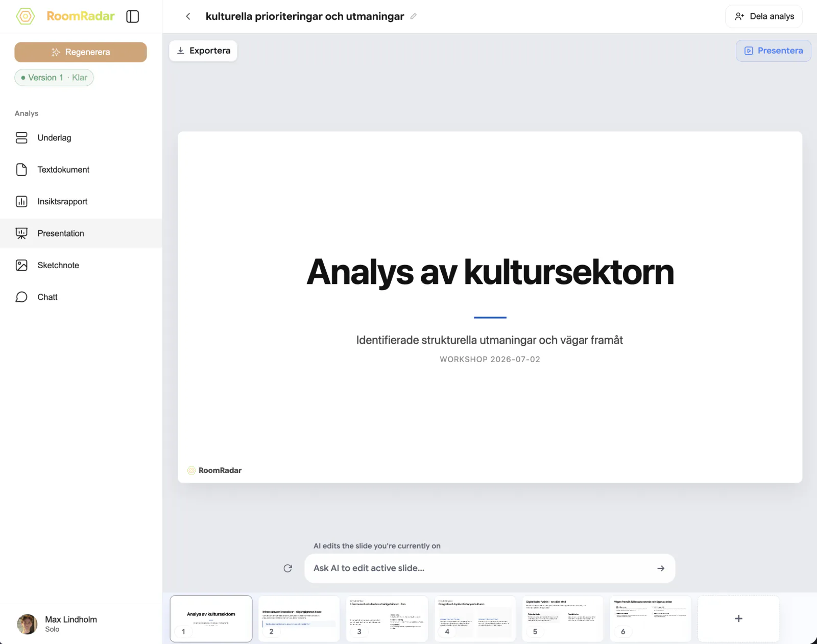Select slide 1 thumbnail Analys av kultursektorn
817x644 pixels.
[x=211, y=618]
